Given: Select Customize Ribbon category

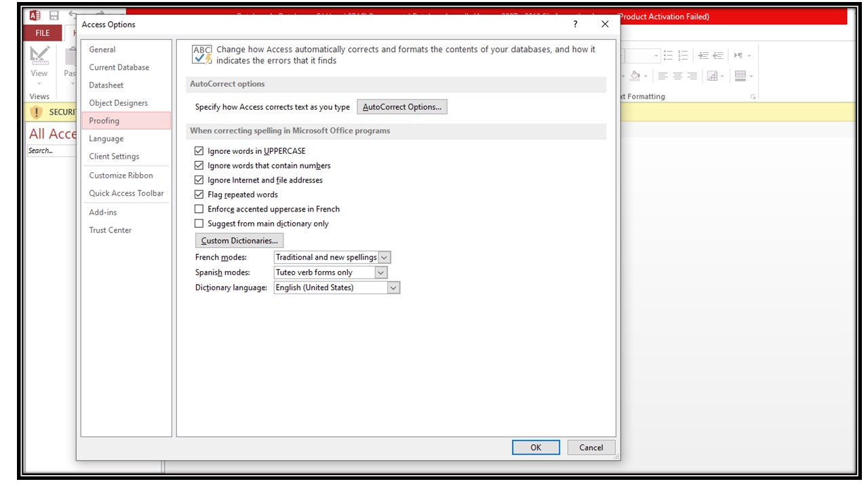Looking at the screenshot, I should [125, 175].
